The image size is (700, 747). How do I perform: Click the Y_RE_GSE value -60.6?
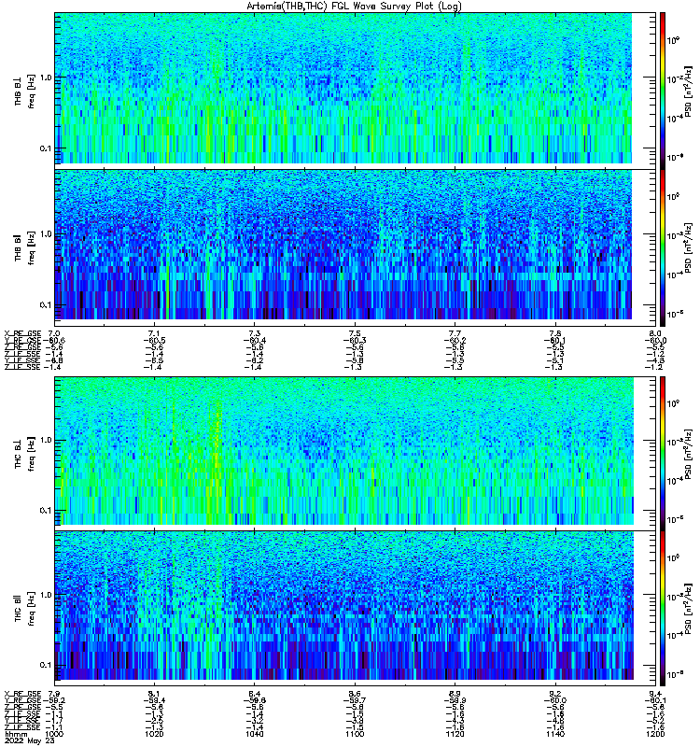pos(54,340)
